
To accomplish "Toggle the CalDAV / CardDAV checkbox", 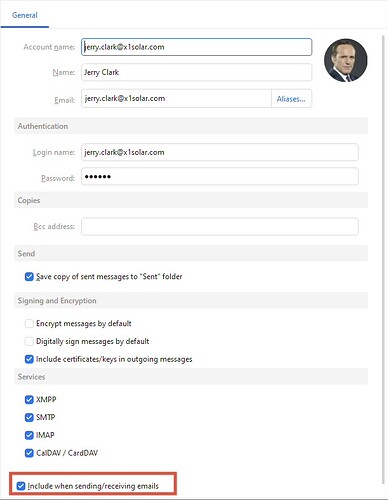I will click(x=29, y=453).
